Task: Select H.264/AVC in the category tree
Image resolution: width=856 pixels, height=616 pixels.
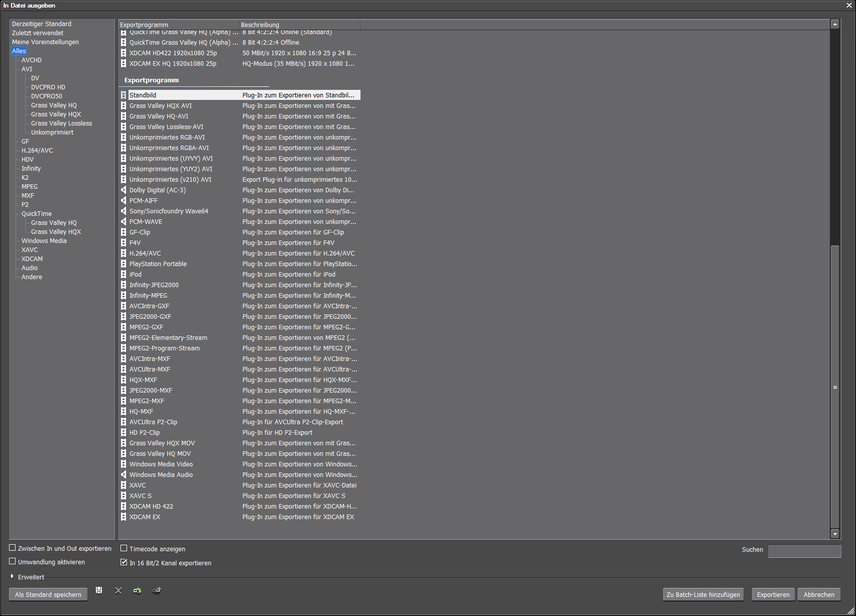Action: tap(37, 151)
